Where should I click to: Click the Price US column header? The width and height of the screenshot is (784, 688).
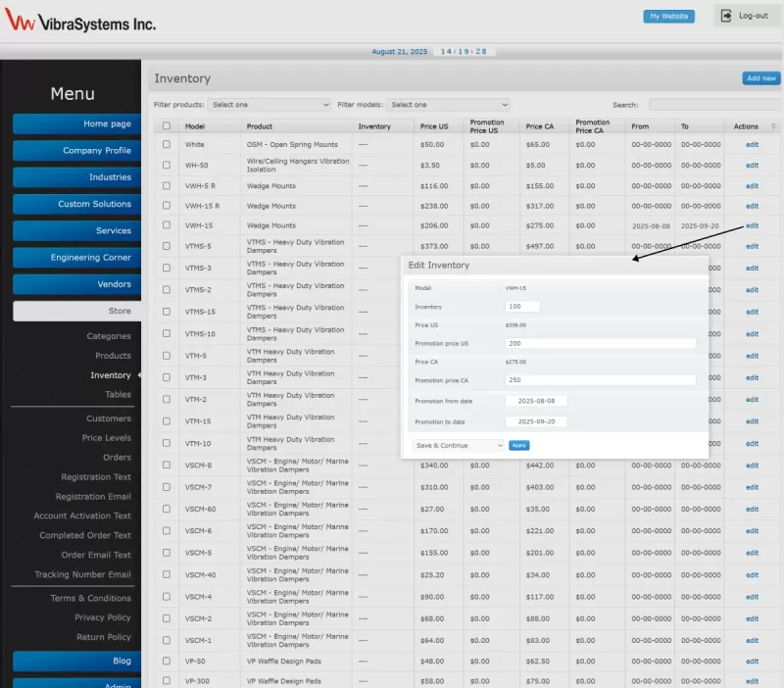coord(434,126)
